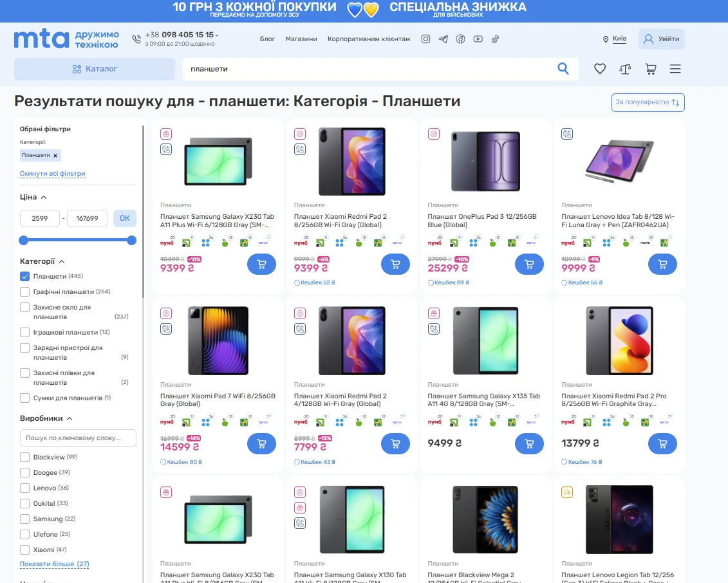The height and width of the screenshot is (583, 728).
Task: Add Xiaomi Redmi Pad 2 8/256GB to cart
Action: (395, 264)
